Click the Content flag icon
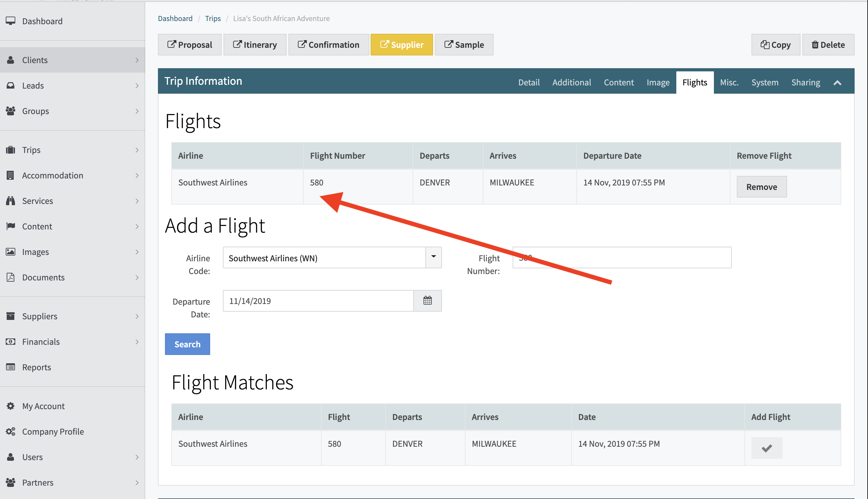 11,226
